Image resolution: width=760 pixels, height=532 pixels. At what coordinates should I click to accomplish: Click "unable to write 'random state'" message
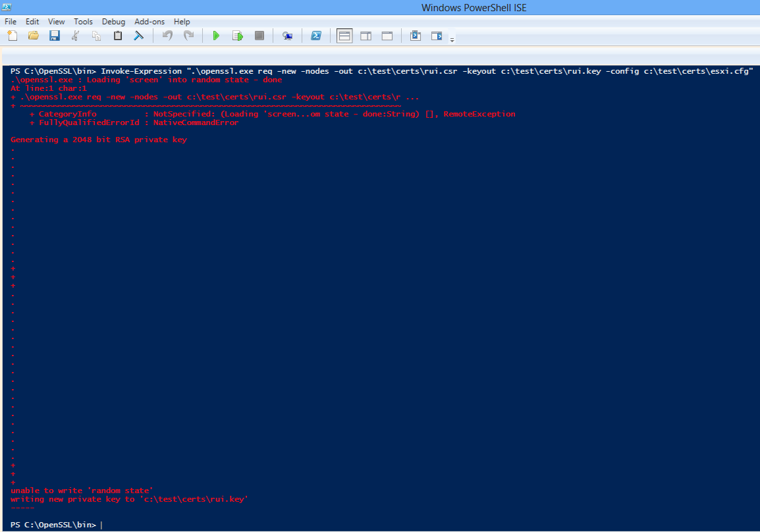pos(82,491)
